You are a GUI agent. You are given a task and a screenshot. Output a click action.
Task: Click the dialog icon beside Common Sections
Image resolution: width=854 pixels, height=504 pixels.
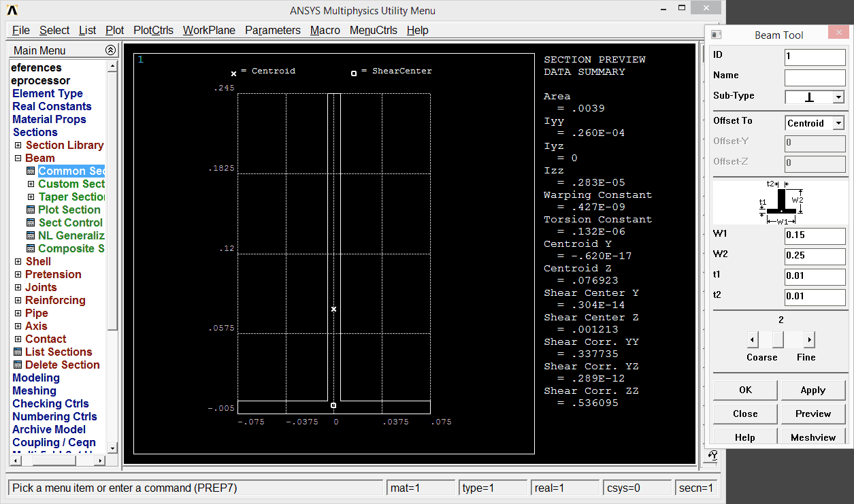[x=31, y=171]
